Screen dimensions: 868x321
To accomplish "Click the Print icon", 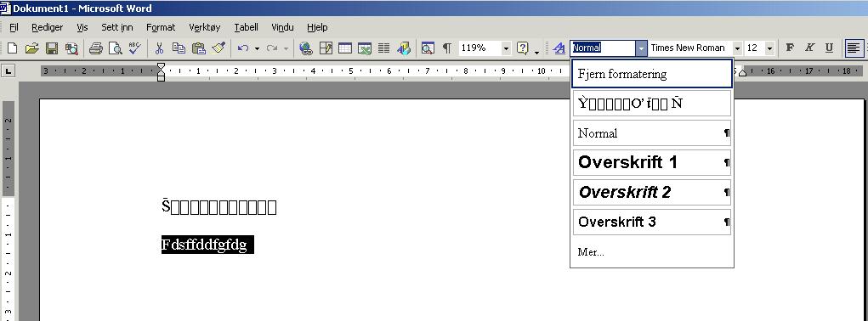I will click(x=96, y=48).
